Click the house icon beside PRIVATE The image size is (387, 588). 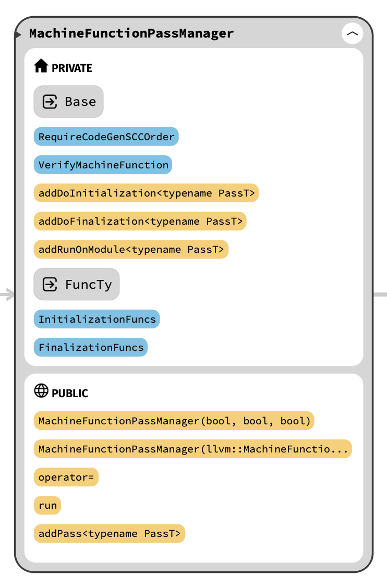pyautogui.click(x=41, y=66)
